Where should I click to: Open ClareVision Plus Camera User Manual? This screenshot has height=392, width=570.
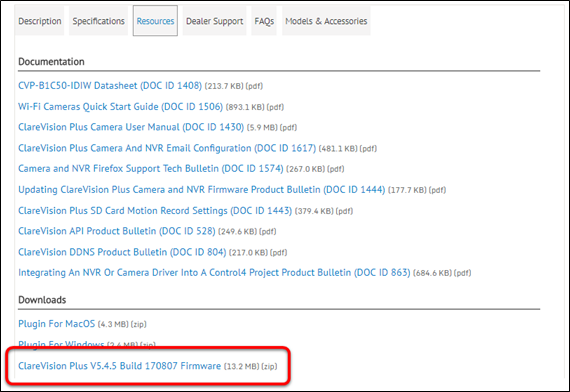131,127
